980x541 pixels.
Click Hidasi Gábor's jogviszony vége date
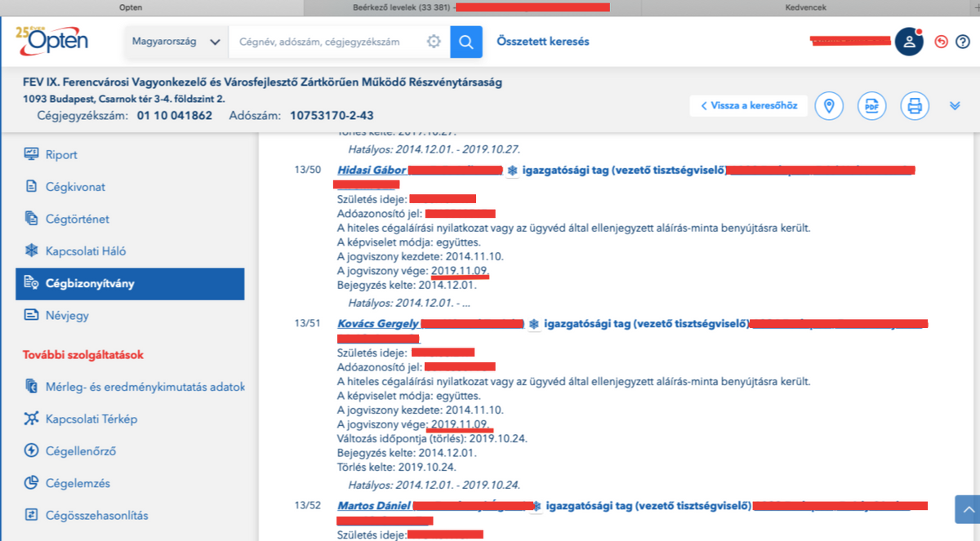coord(460,271)
